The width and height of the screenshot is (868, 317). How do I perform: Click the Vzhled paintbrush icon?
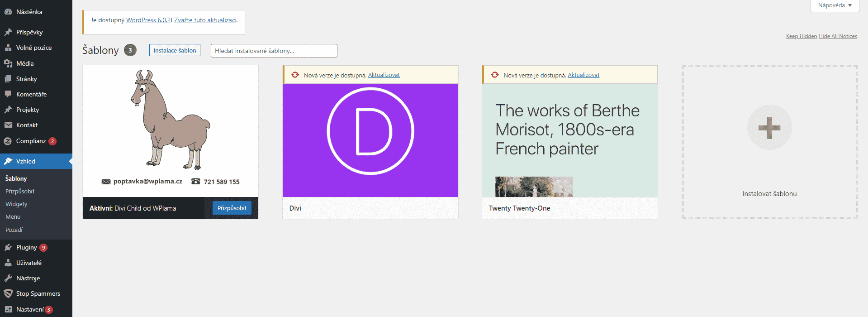[8, 161]
